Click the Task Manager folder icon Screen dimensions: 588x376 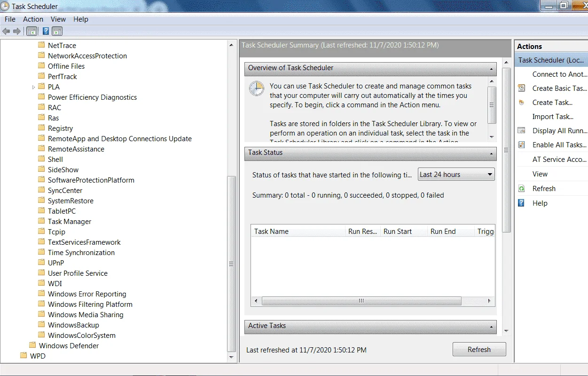pos(41,221)
